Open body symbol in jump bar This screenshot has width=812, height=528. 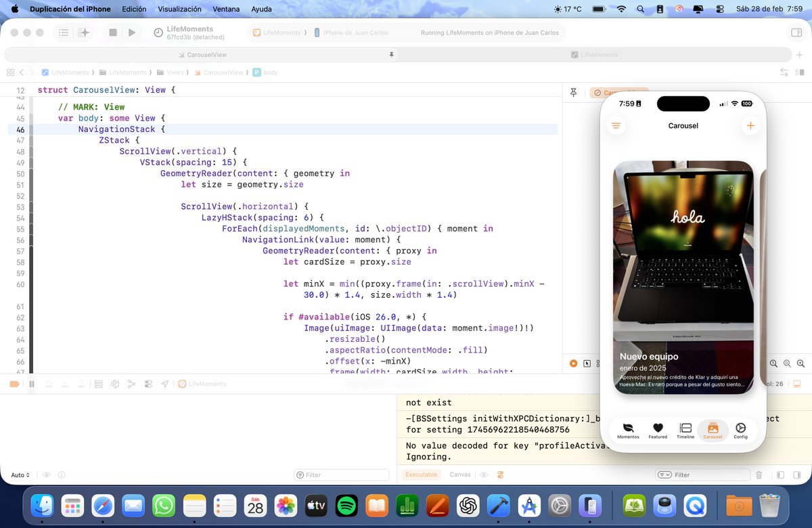[x=265, y=72]
